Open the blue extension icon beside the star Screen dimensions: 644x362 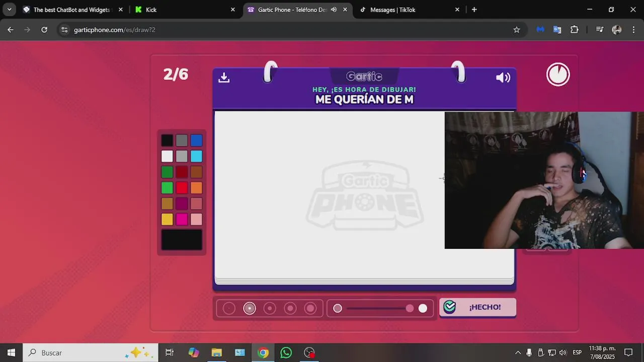[540, 30]
